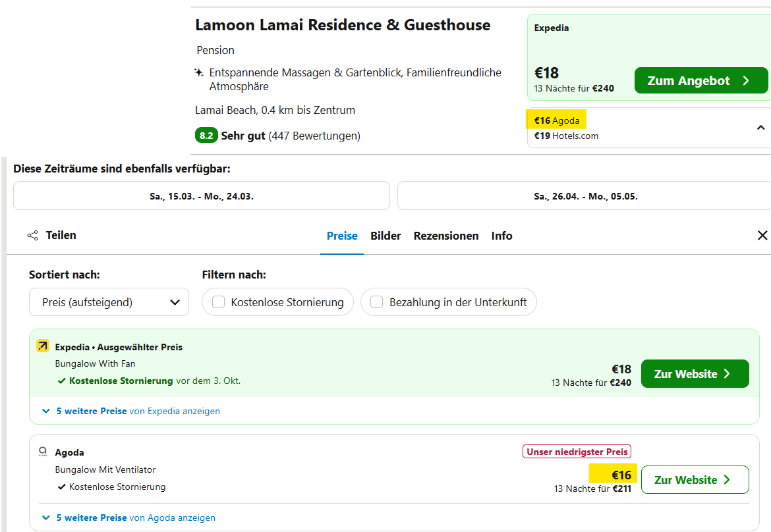The height and width of the screenshot is (532, 771).
Task: Open the Preis (aufsteigend) sort dropdown
Action: pos(109,302)
